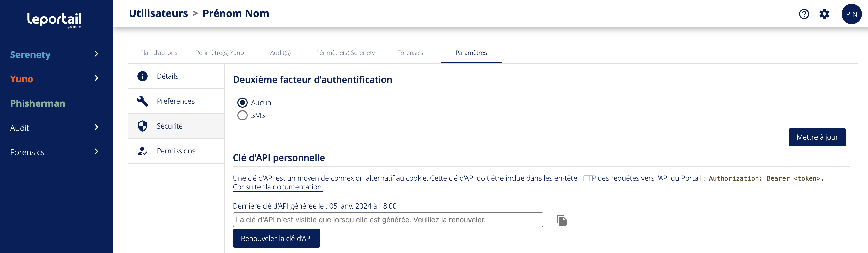Click the Détails info icon
The height and width of the screenshot is (253, 868).
pos(143,76)
